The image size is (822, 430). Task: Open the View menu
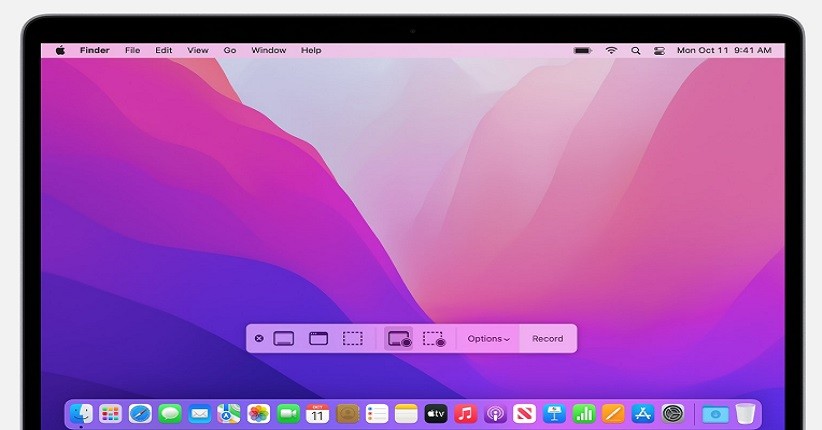tap(198, 50)
